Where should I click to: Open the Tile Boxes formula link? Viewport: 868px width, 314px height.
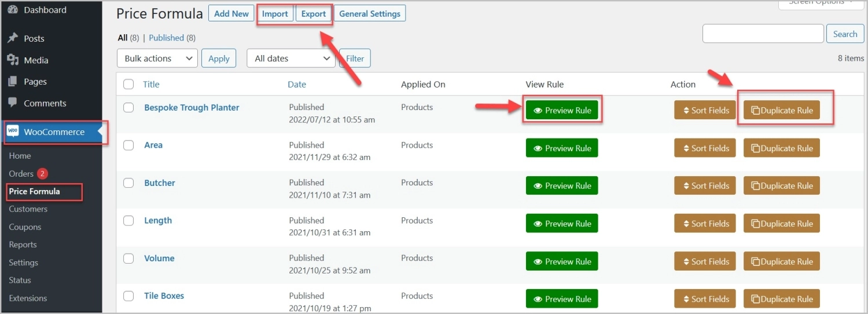pos(164,296)
